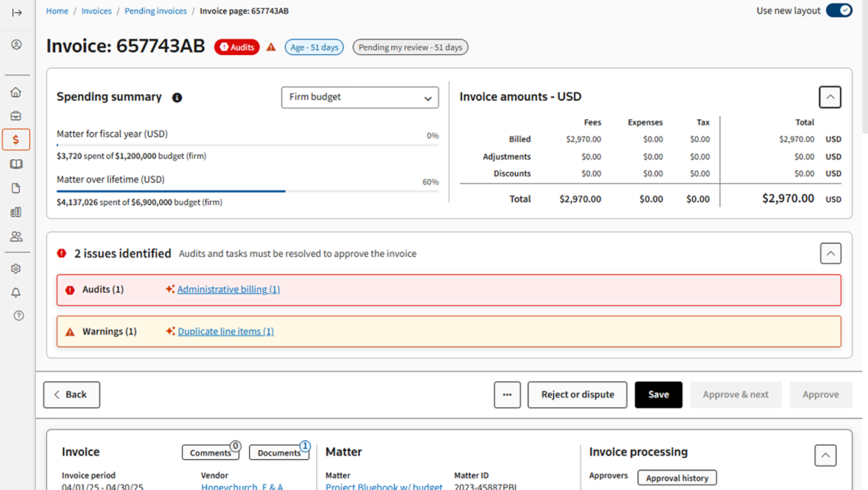
Task: Select the document page icon in sidebar
Action: click(15, 188)
